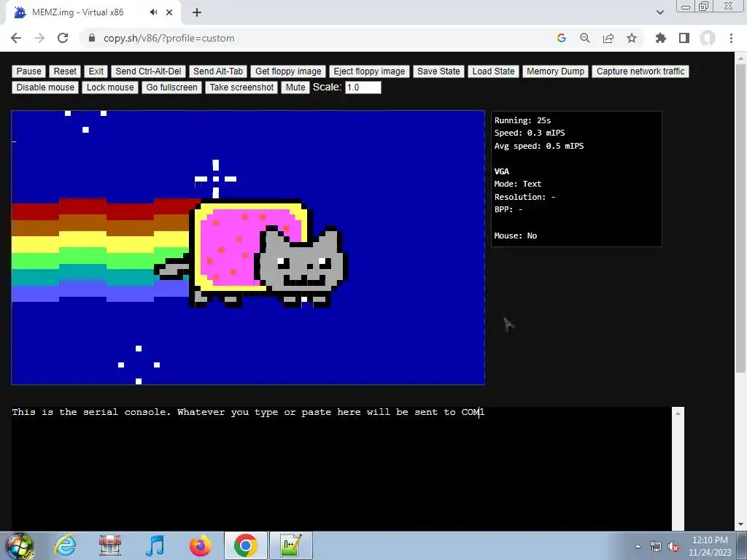Click Take screenshot button
This screenshot has height=560, width=747.
pyautogui.click(x=241, y=87)
